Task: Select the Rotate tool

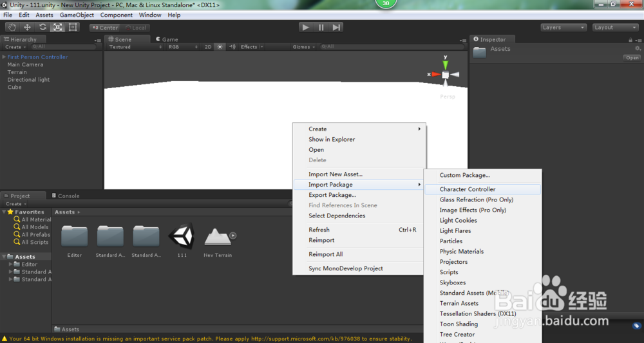Action: pyautogui.click(x=43, y=28)
